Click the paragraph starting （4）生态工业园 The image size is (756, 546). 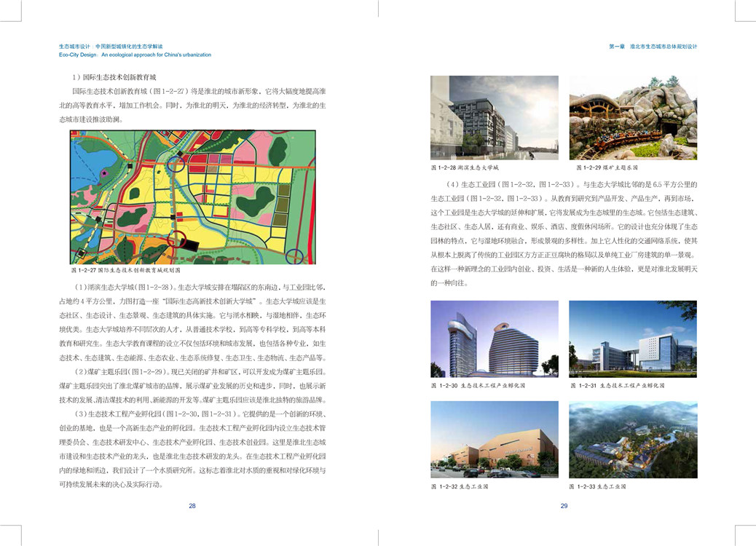coord(564,233)
